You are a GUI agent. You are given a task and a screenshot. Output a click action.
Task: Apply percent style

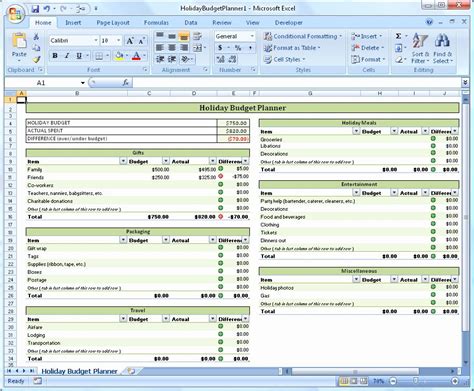pyautogui.click(x=238, y=48)
